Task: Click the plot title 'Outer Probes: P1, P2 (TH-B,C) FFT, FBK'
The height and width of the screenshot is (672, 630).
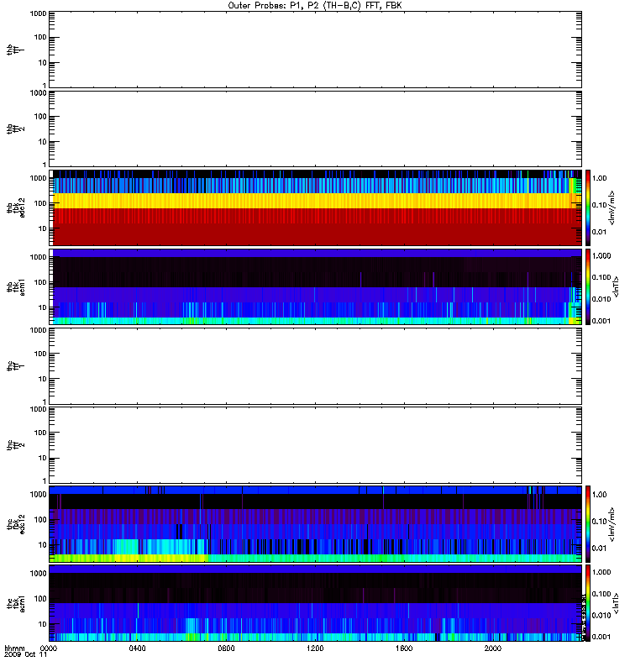Action: tap(315, 6)
